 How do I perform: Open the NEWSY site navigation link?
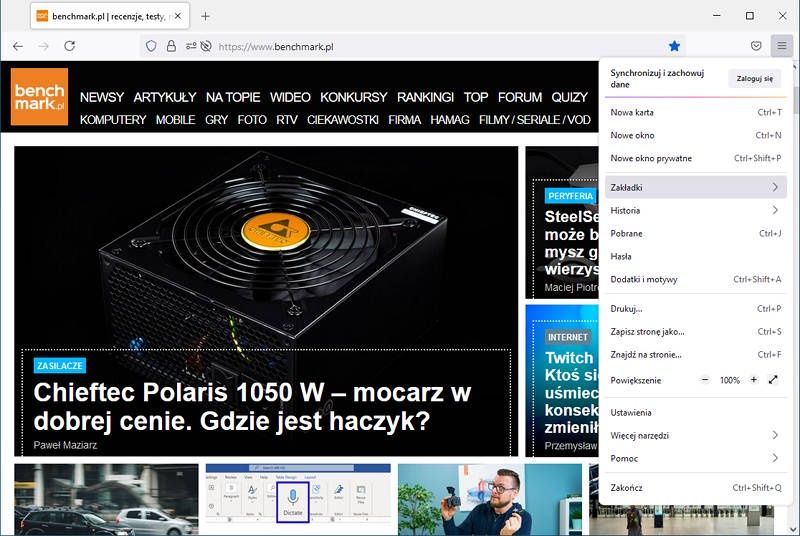[x=102, y=97]
